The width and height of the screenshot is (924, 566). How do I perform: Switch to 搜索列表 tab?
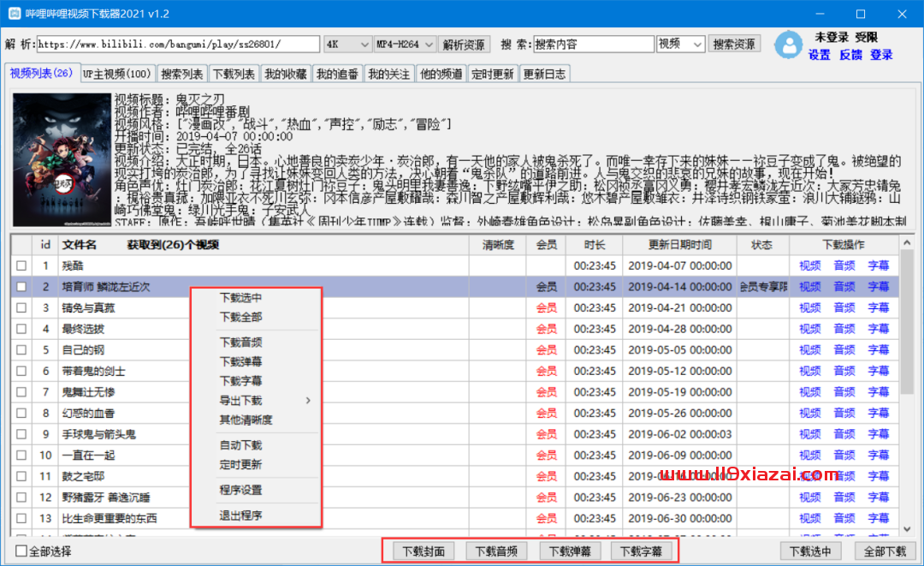tap(182, 74)
